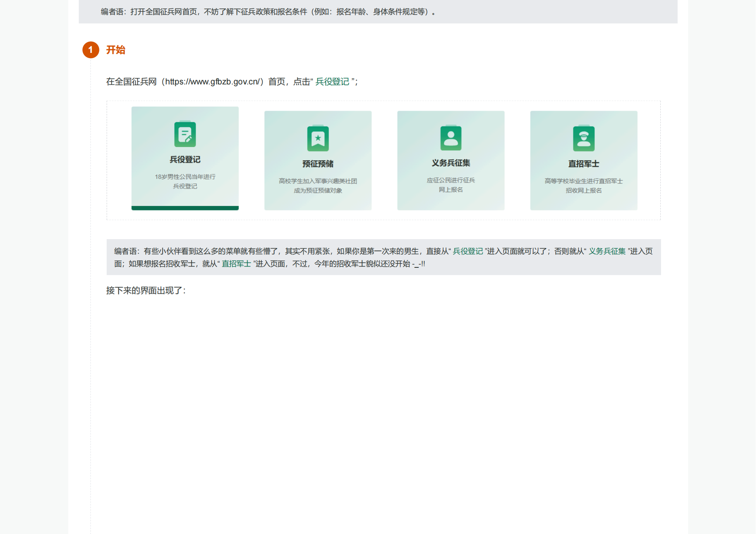Select the 预征预储 card title
The image size is (756, 534).
pos(318,164)
